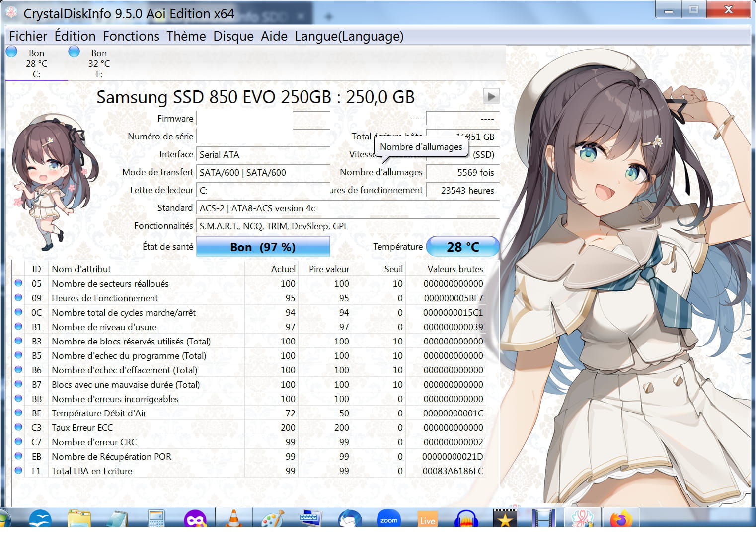Click the status dot for attribute F1
Screen dimensions: 756x549
click(18, 471)
